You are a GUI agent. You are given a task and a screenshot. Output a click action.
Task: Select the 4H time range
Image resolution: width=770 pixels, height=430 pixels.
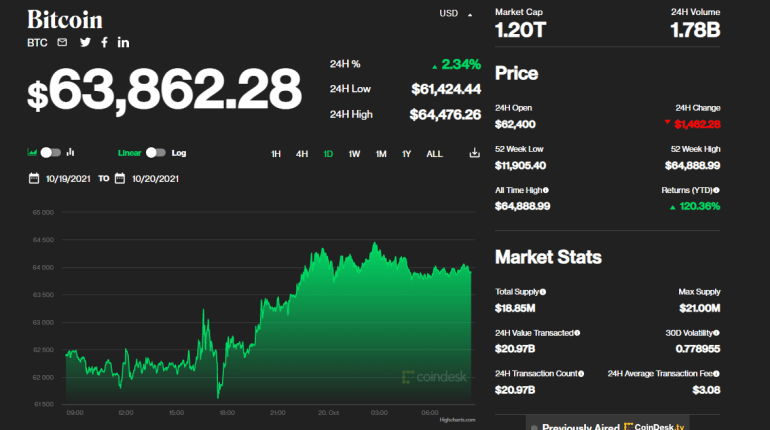click(301, 154)
